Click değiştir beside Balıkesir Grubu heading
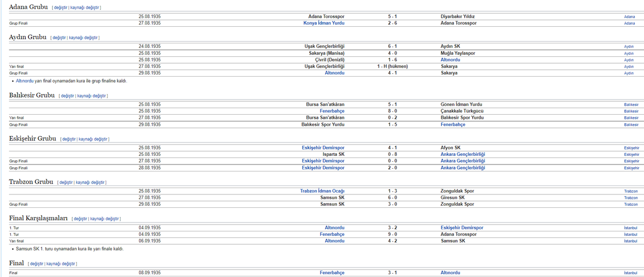Image resolution: width=644 pixels, height=277 pixels. pos(68,95)
